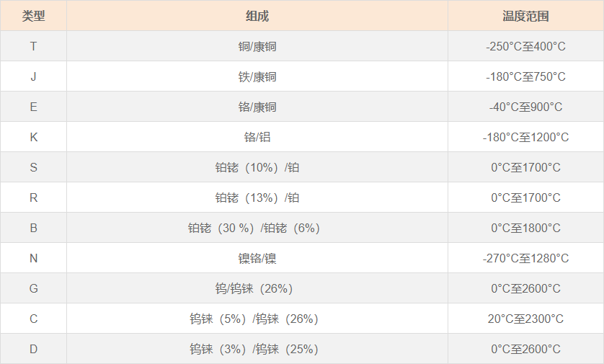Click the "类型" column header
This screenshot has width=604, height=364.
(33, 16)
